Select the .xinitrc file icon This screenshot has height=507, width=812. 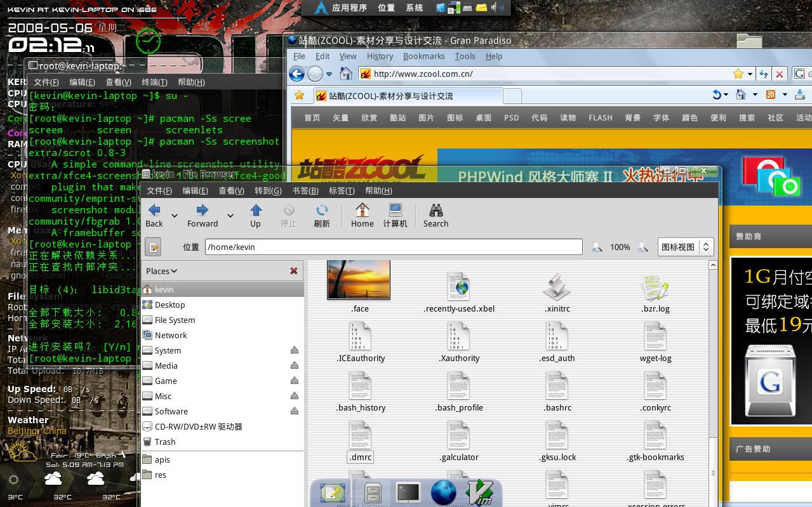(557, 287)
